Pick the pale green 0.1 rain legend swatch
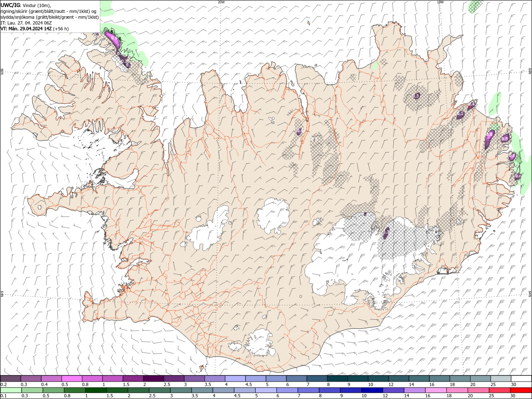 pyautogui.click(x=11, y=390)
